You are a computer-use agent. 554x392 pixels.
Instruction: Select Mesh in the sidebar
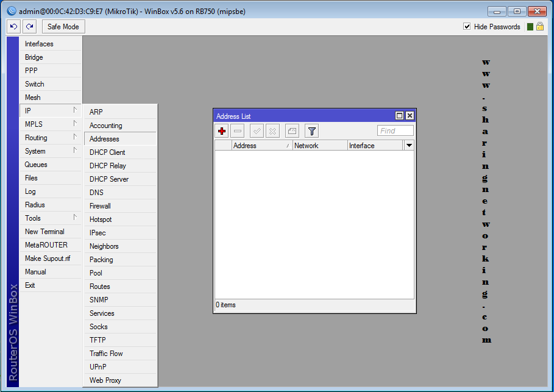tap(50, 98)
